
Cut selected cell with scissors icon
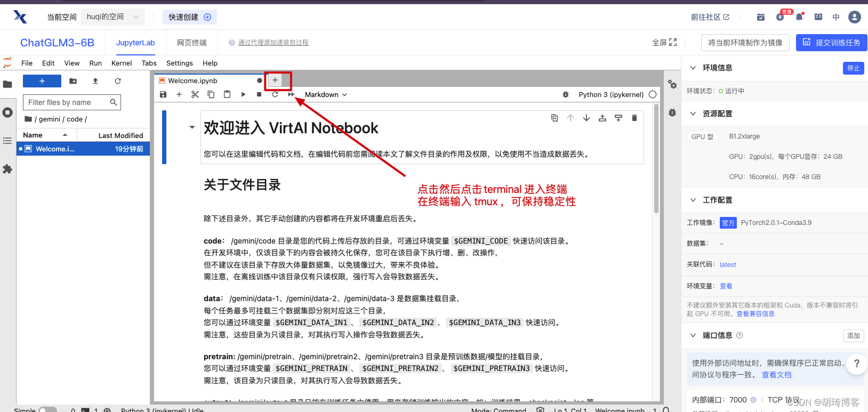195,94
